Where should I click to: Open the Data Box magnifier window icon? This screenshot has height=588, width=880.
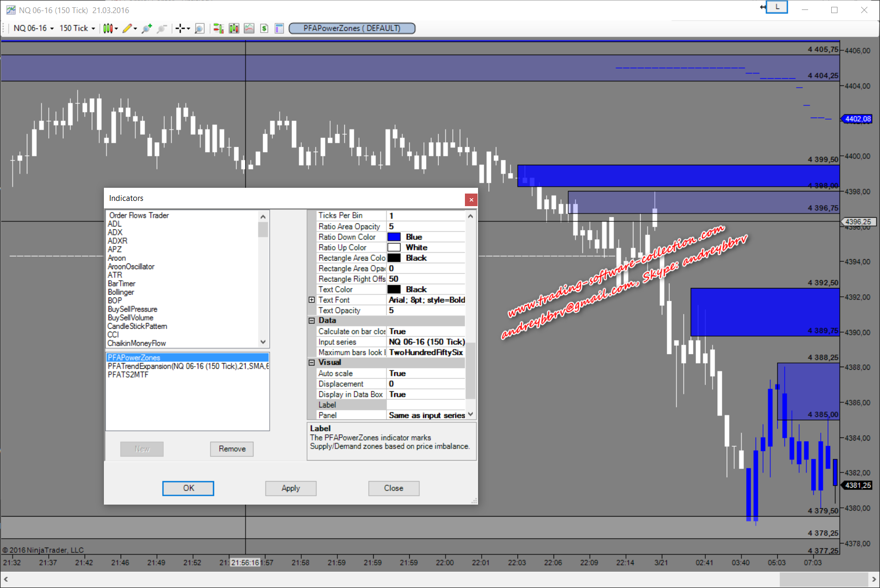[x=199, y=28]
